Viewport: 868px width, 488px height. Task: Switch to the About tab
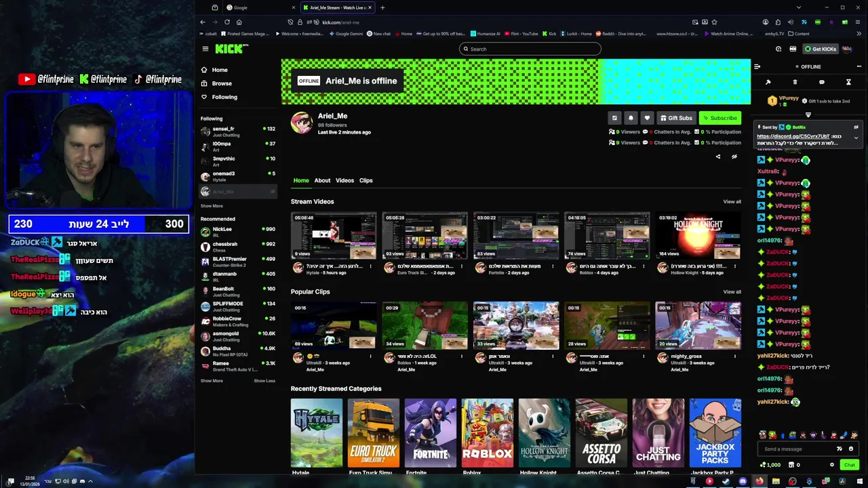coord(322,180)
